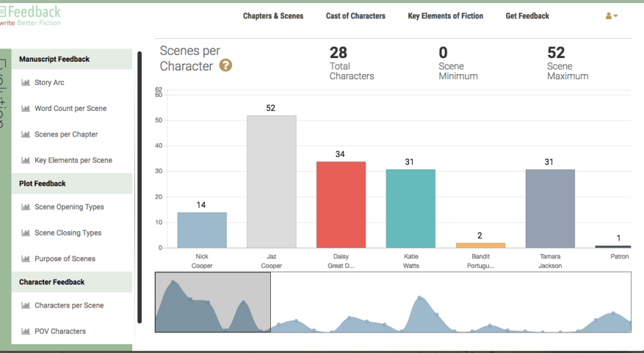Screen dimensions: 644x353
Task: Click the Jaz Cooper bar
Action: pos(272,182)
